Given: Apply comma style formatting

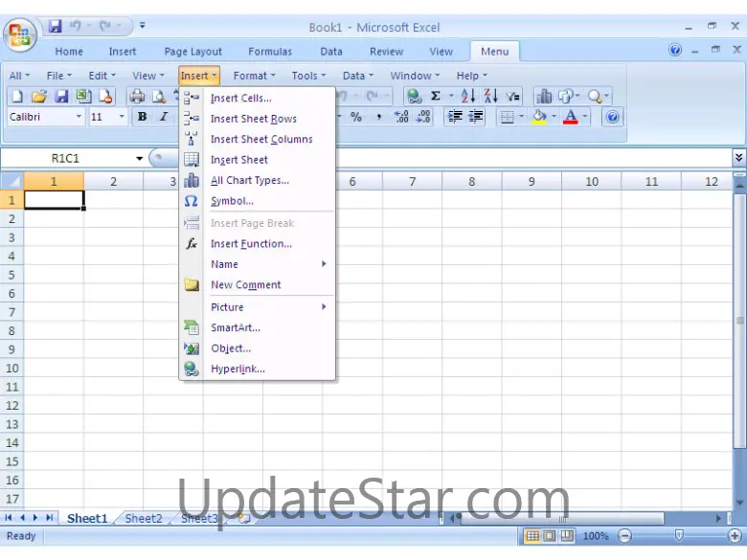Looking at the screenshot, I should coord(378,117).
